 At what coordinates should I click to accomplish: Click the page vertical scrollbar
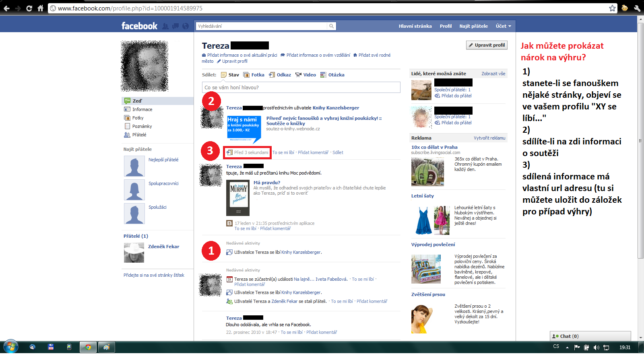pos(640,141)
